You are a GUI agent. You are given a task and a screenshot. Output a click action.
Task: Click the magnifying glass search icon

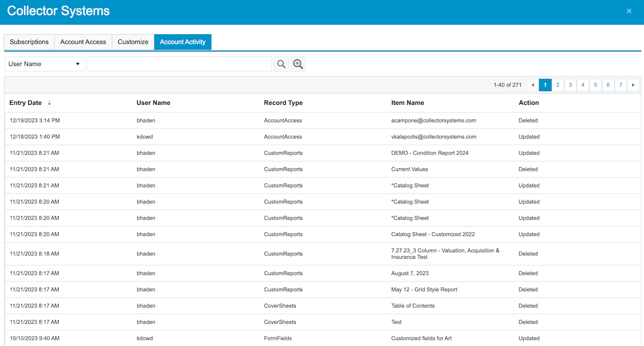281,64
